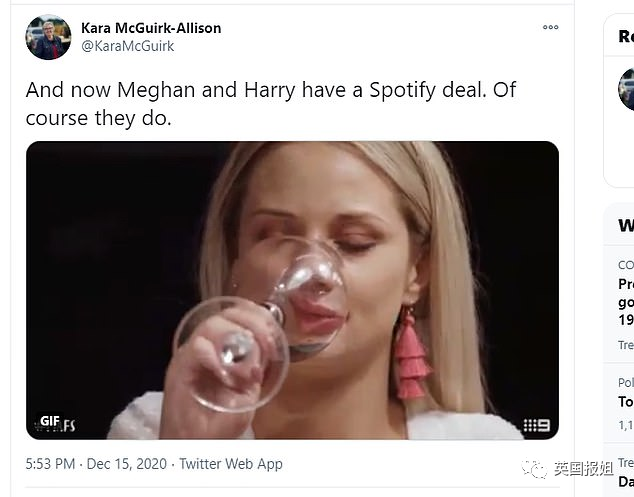
Task: Play the GIF of woman drinking wine
Action: coord(292,290)
